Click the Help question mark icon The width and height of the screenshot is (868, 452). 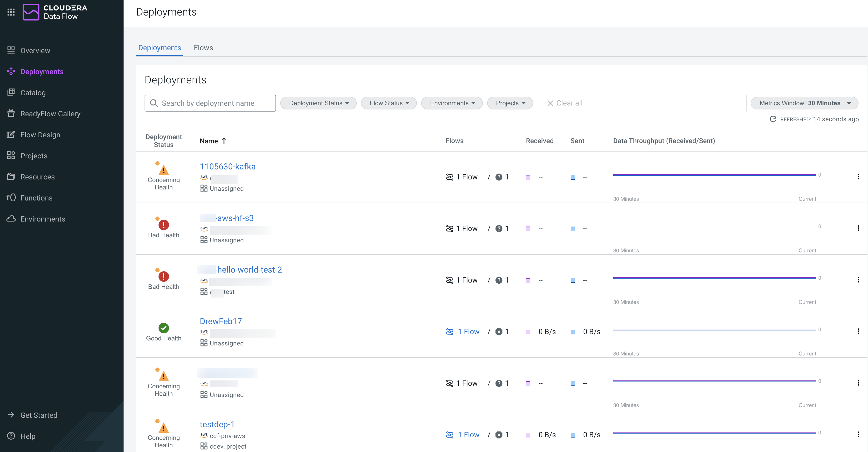pyautogui.click(x=11, y=436)
